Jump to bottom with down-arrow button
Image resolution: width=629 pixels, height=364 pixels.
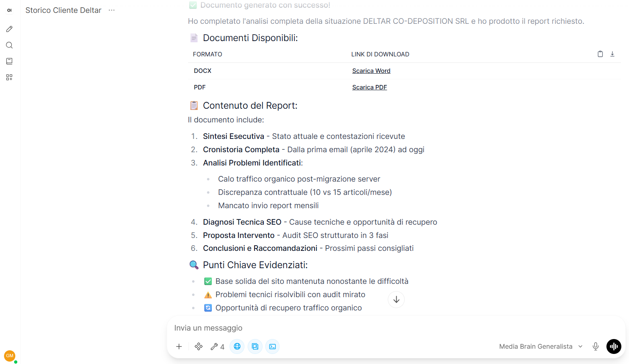coord(396,300)
